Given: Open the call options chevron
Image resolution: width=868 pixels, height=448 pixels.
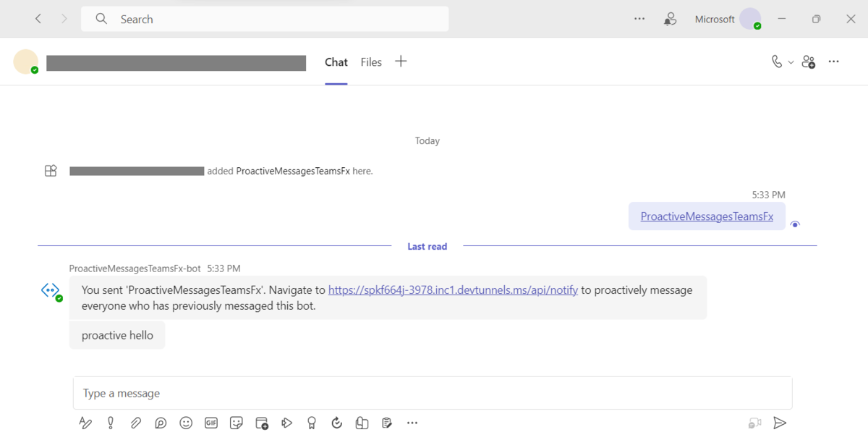Looking at the screenshot, I should (790, 62).
